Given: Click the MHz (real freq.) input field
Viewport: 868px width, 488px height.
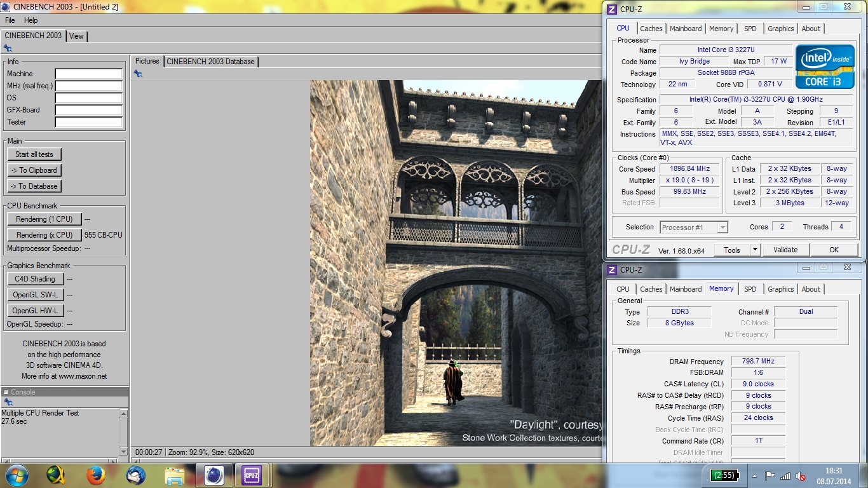Looking at the screenshot, I should tap(88, 86).
